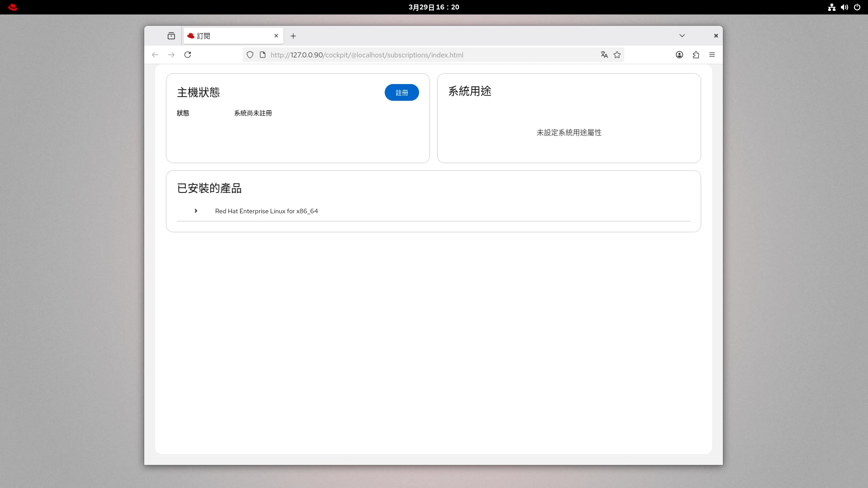Image resolution: width=868 pixels, height=488 pixels.
Task: Click the power icon in system tray
Action: coord(857,7)
